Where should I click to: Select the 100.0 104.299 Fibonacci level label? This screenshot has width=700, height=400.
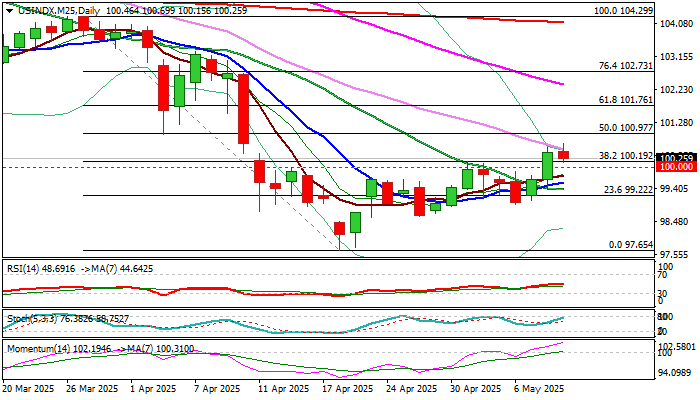click(x=623, y=11)
